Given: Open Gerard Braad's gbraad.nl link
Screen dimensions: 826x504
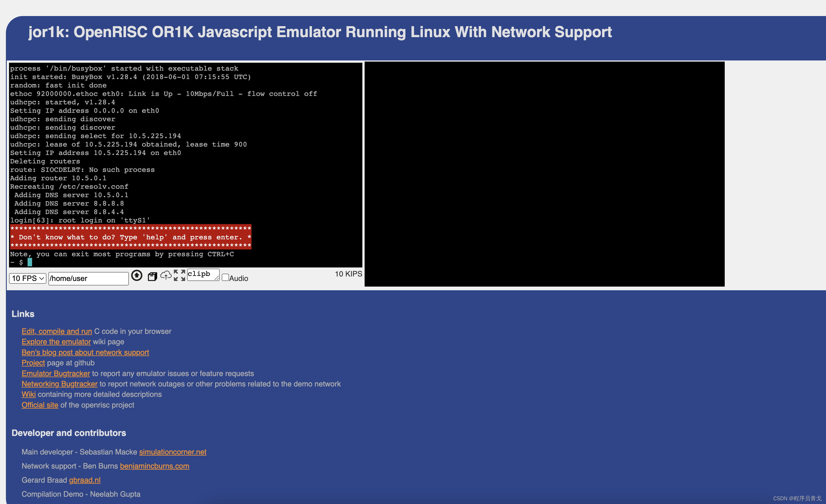Looking at the screenshot, I should pyautogui.click(x=84, y=480).
